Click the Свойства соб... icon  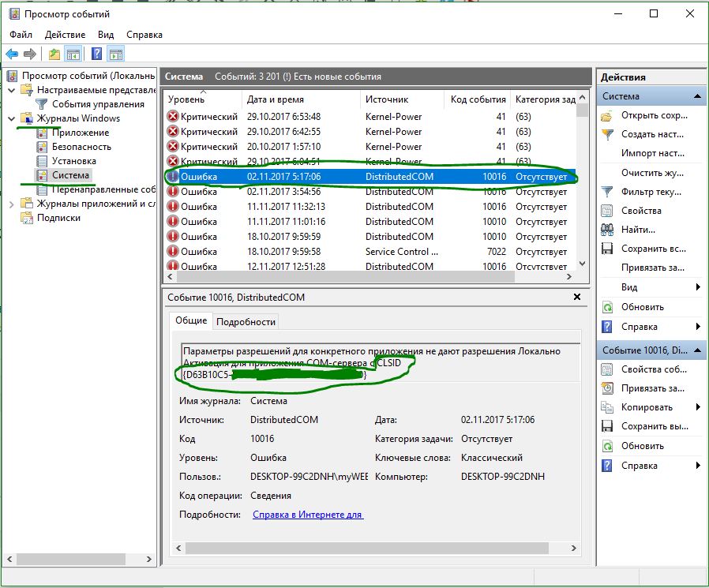point(607,369)
